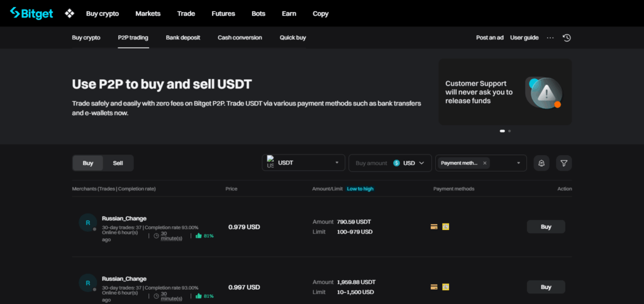The width and height of the screenshot is (644, 304).
Task: Select the Quick buy tab
Action: coord(293,38)
